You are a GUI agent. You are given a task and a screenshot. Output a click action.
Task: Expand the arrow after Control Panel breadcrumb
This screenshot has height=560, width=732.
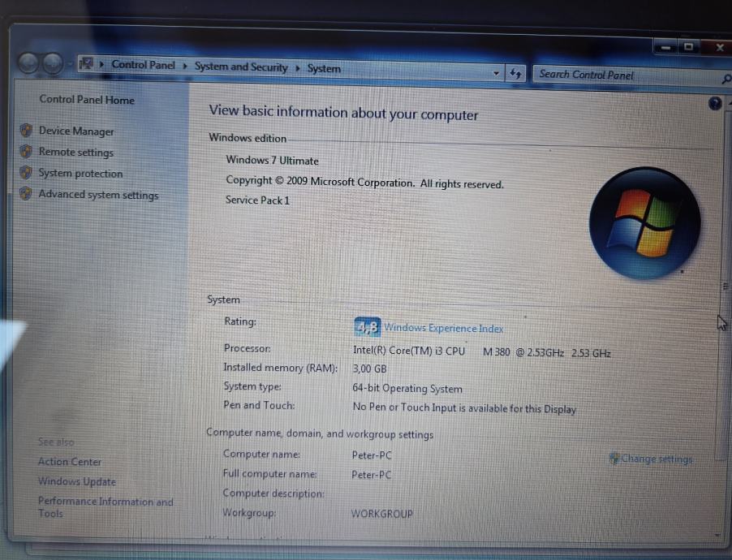pyautogui.click(x=185, y=66)
